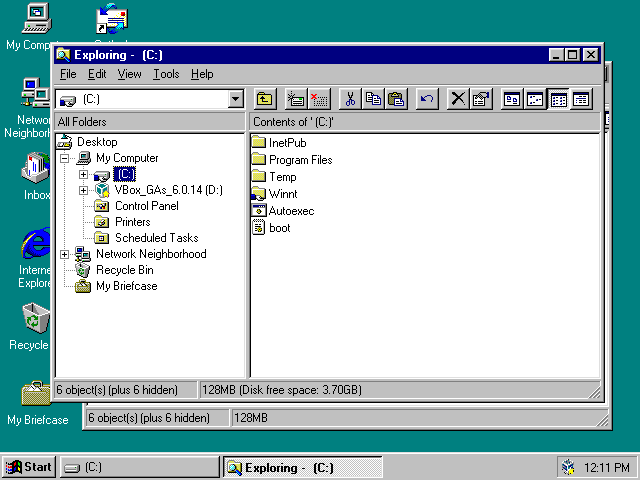
Task: Select Scheduled Tasks in folder tree
Action: pos(157,238)
